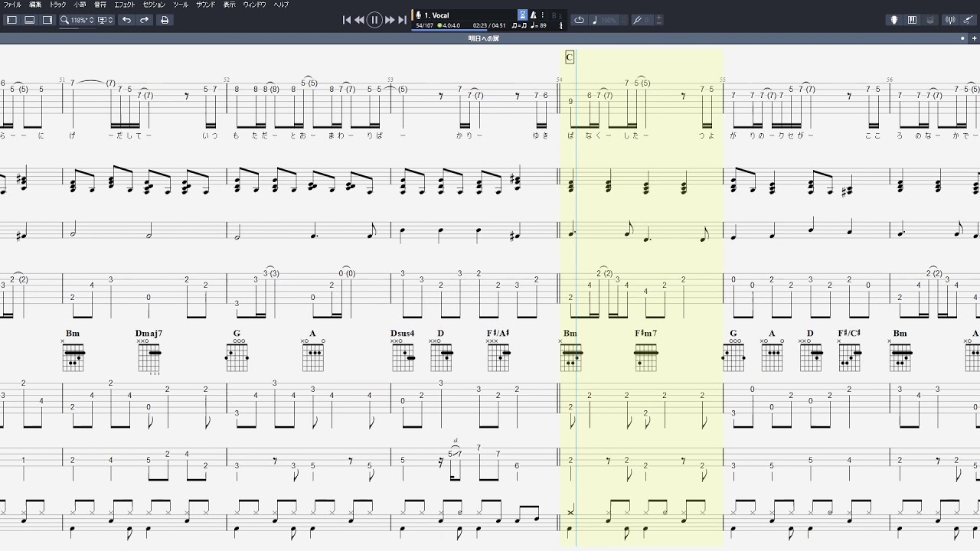Screen dimensions: 980x551
Task: Jump to the first bar
Action: [x=347, y=20]
